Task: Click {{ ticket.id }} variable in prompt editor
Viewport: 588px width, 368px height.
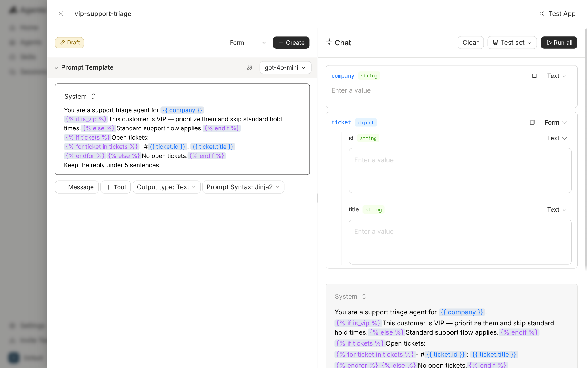Action: (x=168, y=147)
